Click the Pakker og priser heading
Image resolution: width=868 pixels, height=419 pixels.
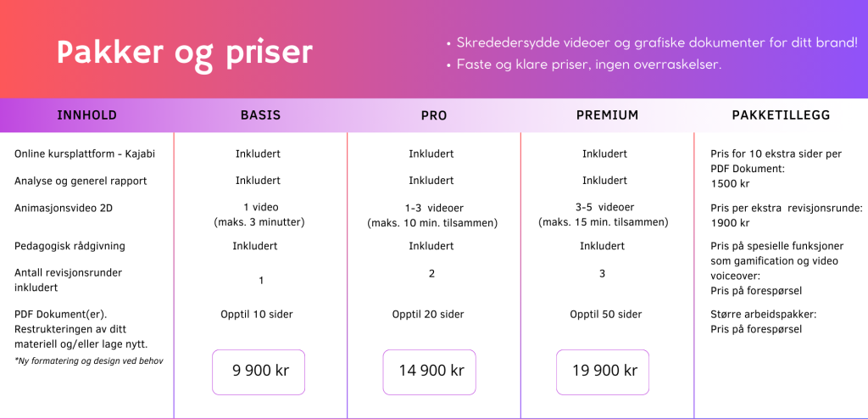[185, 53]
